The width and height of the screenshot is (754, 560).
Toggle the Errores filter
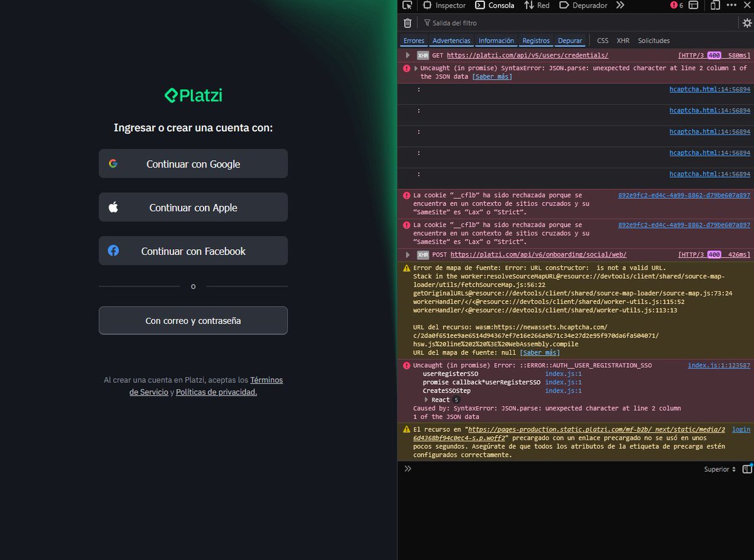click(414, 40)
